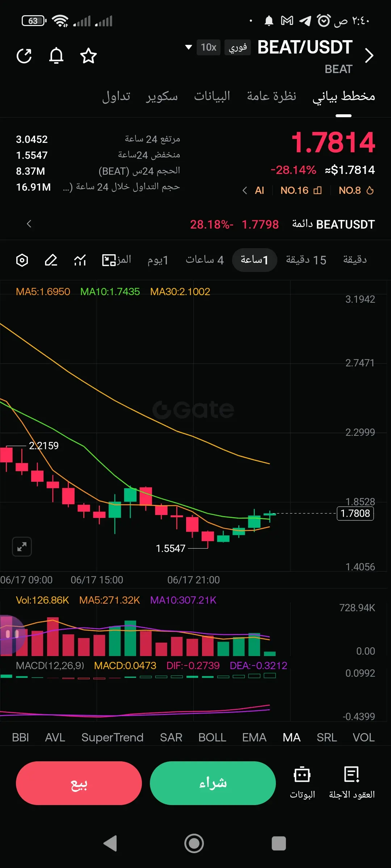Tap the MA10:1.7435 label
The height and width of the screenshot is (868, 391).
[x=110, y=292]
